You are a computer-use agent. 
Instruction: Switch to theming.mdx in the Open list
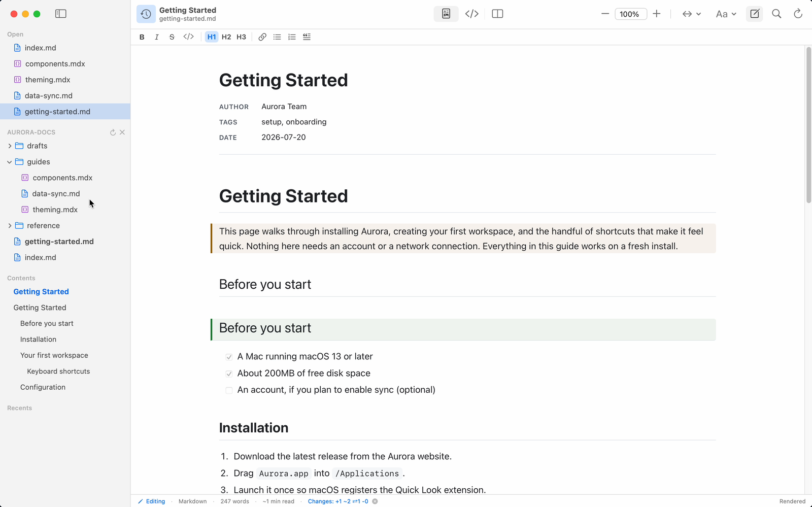[x=65, y=80]
